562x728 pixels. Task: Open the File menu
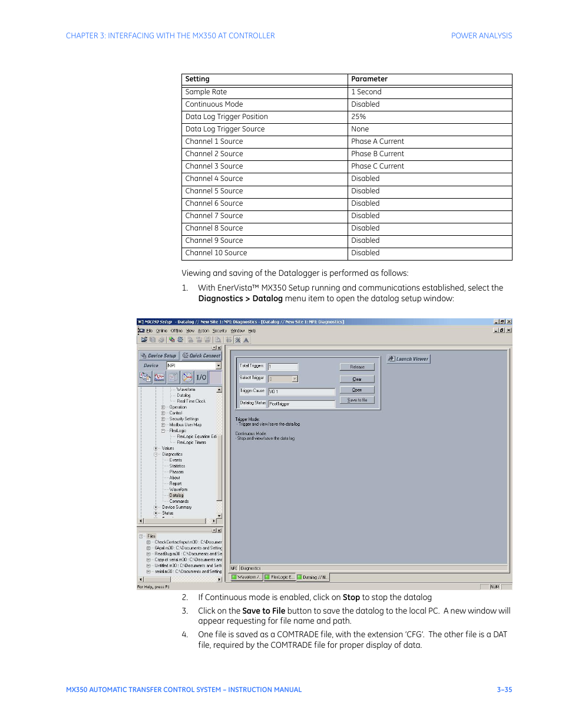click(x=150, y=331)
